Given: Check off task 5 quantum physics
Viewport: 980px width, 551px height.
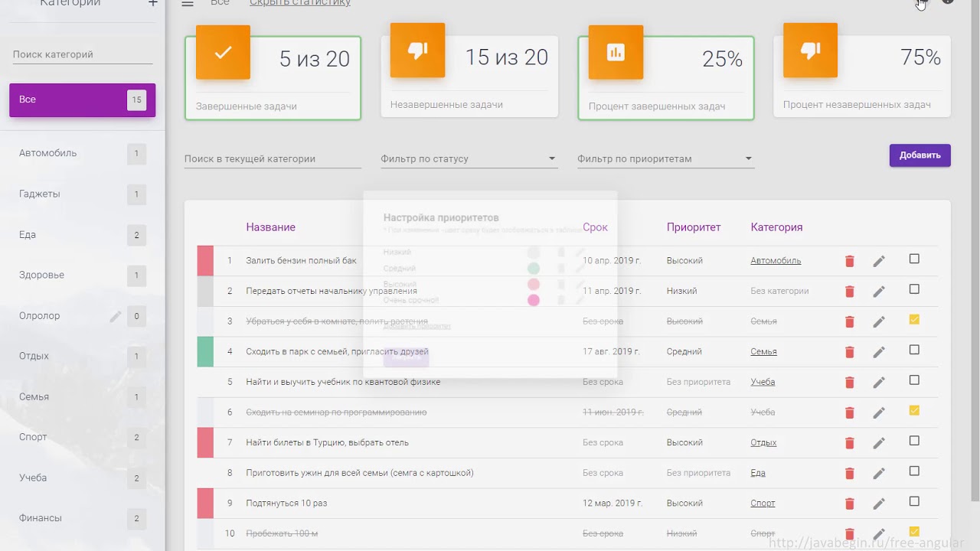Looking at the screenshot, I should point(914,380).
